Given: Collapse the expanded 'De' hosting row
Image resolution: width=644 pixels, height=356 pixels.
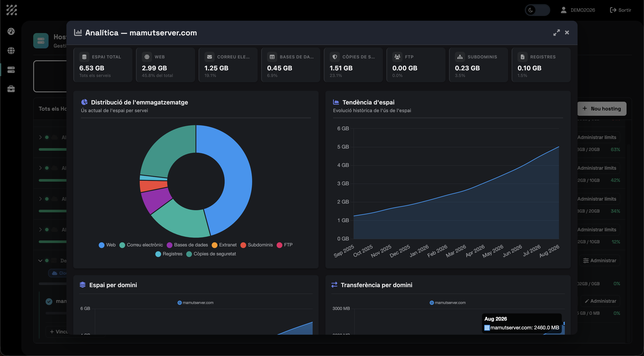Looking at the screenshot, I should click(x=40, y=260).
